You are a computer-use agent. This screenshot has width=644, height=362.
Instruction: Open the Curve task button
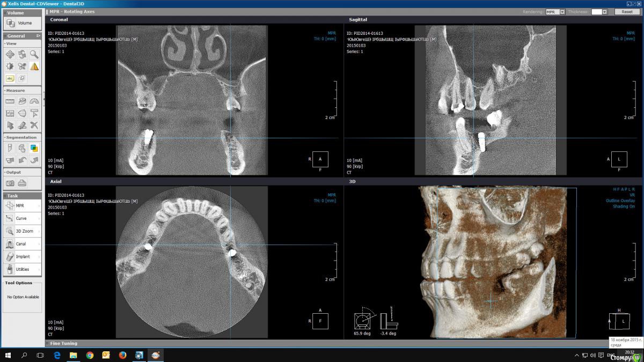(22, 218)
